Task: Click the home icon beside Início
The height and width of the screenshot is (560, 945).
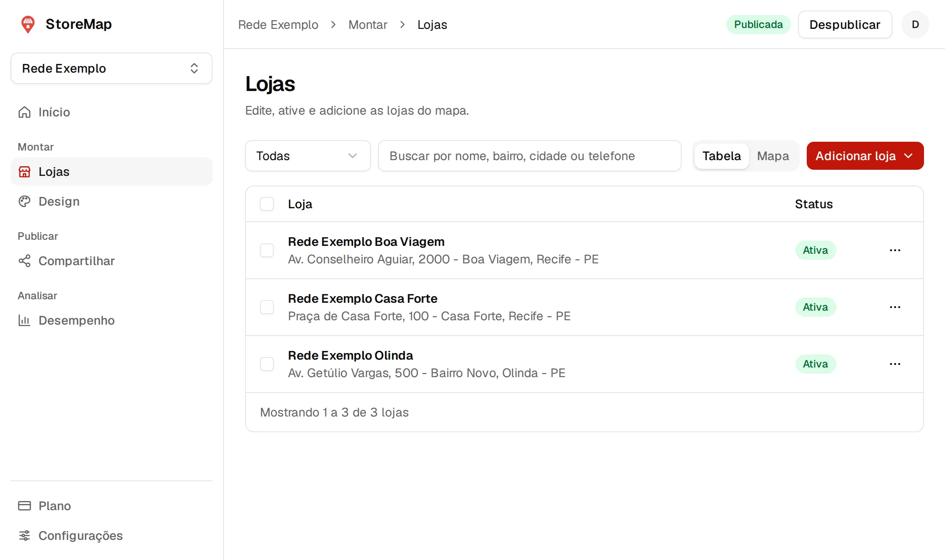Action: tap(24, 112)
